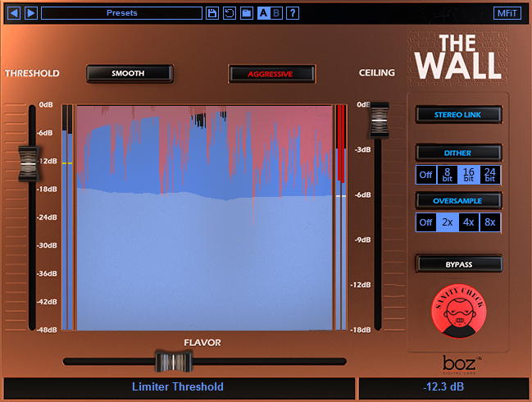The height and width of the screenshot is (402, 532).
Task: Open the Presets dropdown
Action: (x=121, y=13)
